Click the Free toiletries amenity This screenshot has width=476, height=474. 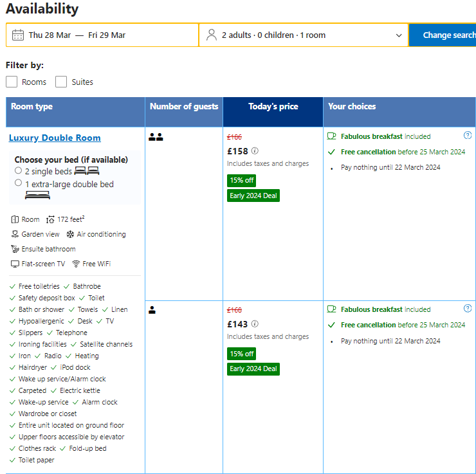(39, 286)
